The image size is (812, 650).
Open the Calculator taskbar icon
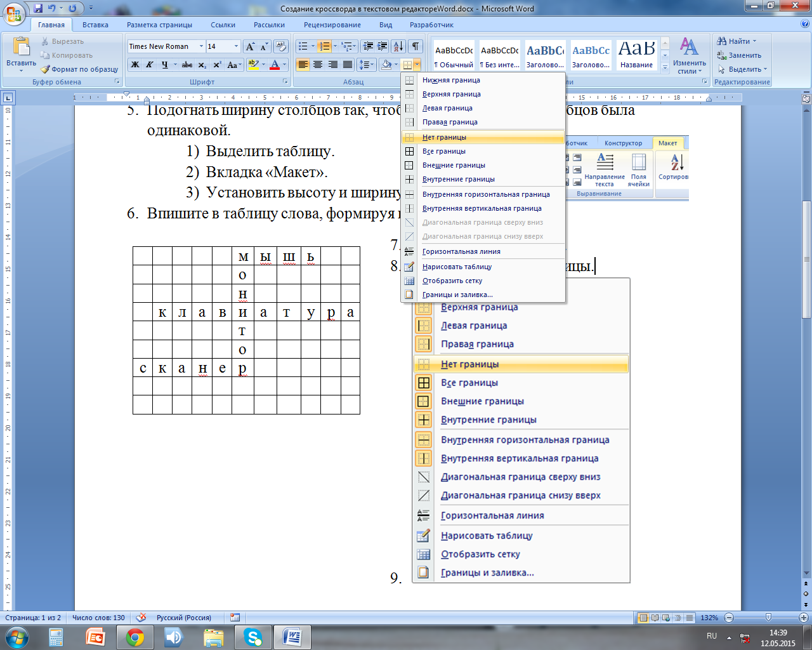pyautogui.click(x=56, y=637)
